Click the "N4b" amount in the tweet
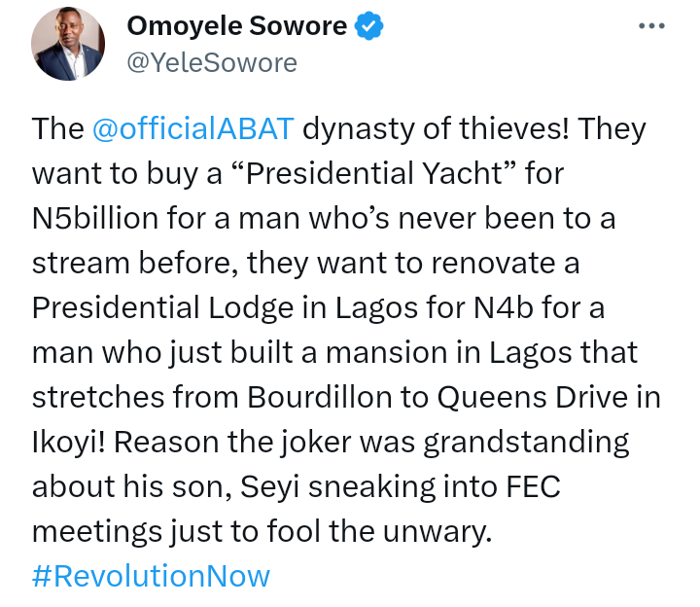This screenshot has width=700, height=607. coord(504,307)
